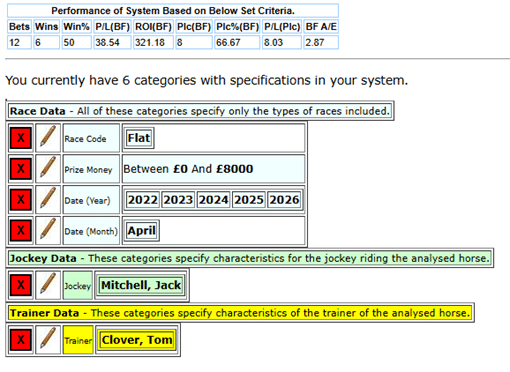Click the P/L(BF) column header
This screenshot has width=510, height=372.
tap(112, 27)
